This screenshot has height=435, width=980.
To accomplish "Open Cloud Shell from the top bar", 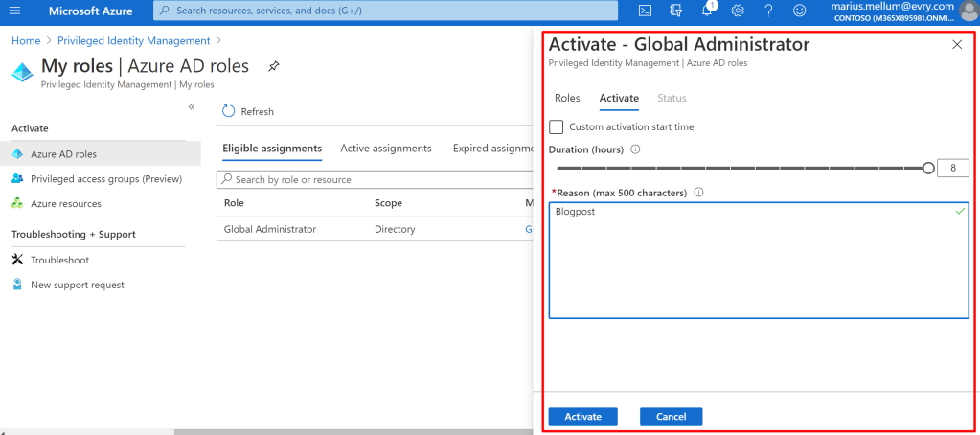I will [x=646, y=11].
